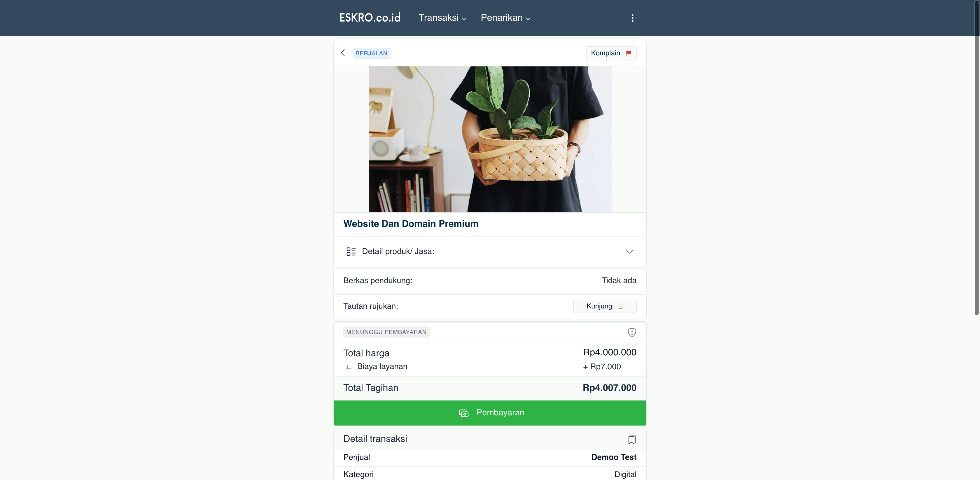Click the red flag complaint icon
Image resolution: width=980 pixels, height=480 pixels.
(x=629, y=53)
